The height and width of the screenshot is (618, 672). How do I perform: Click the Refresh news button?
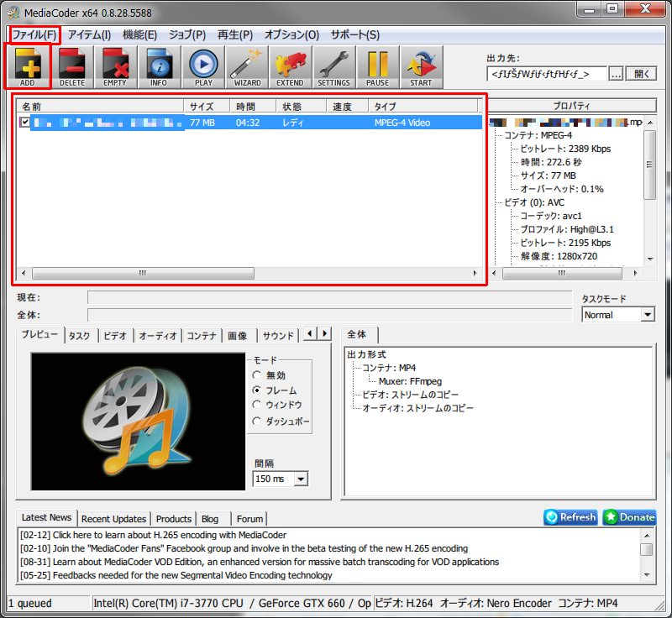click(571, 517)
